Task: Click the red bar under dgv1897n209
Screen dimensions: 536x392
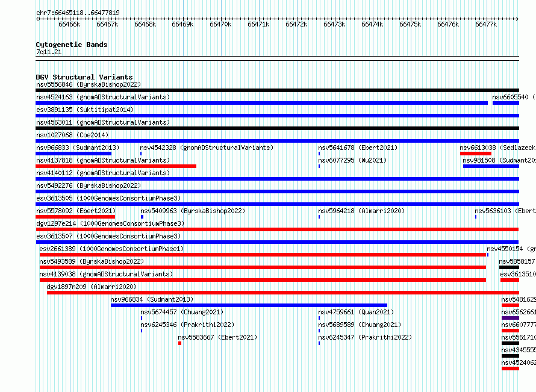Action: (x=283, y=293)
